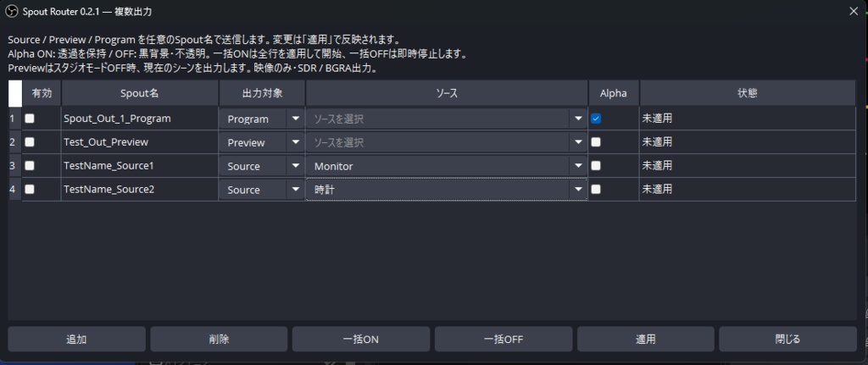Open the Program output target dropdown
The image size is (868, 365).
262,119
